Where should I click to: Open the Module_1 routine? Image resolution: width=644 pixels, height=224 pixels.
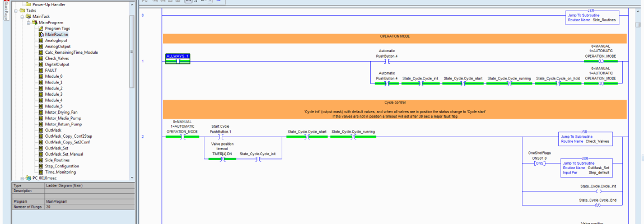click(x=54, y=82)
